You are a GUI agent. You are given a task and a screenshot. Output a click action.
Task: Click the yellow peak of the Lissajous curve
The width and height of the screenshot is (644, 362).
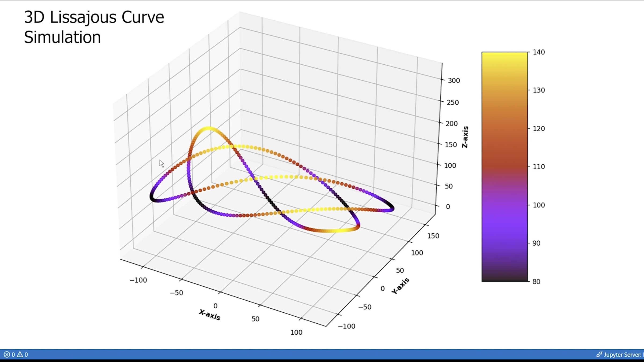point(208,129)
